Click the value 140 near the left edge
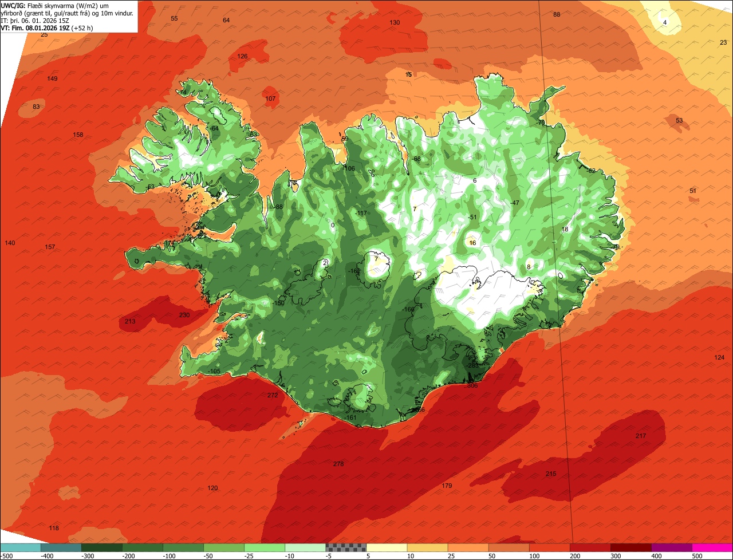The image size is (733, 560). click(10, 243)
